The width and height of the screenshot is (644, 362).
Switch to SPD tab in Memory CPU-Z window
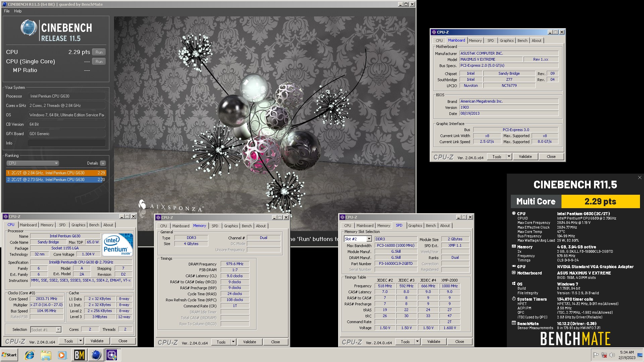(x=215, y=226)
